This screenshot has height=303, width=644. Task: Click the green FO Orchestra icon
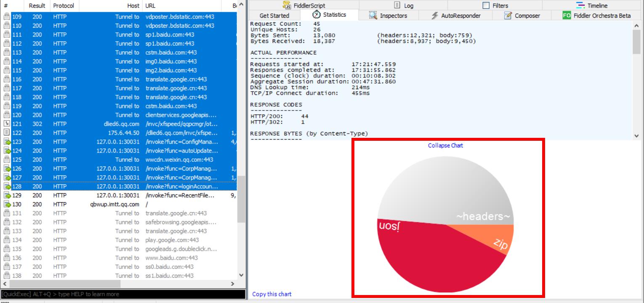point(567,16)
